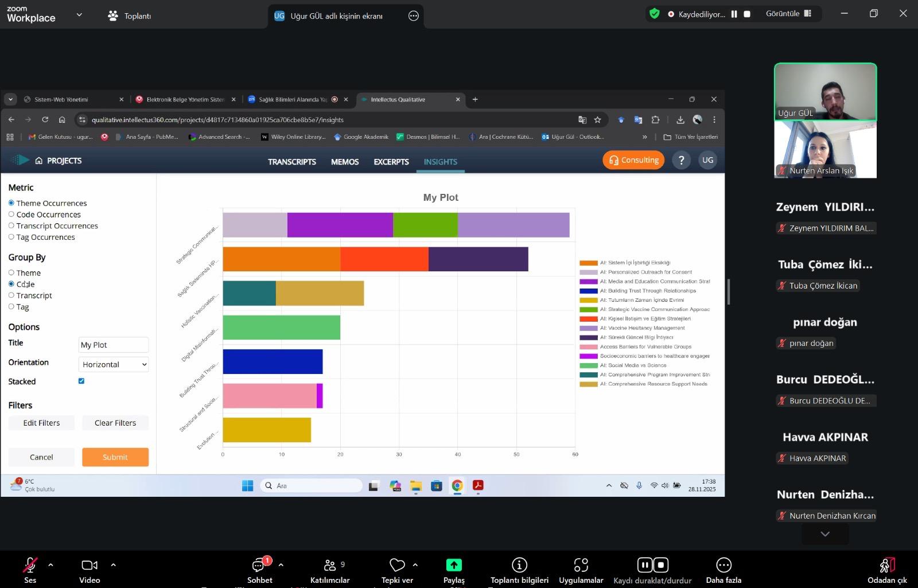The height and width of the screenshot is (588, 918).
Task: Open the Orientation dropdown
Action: pyautogui.click(x=114, y=364)
